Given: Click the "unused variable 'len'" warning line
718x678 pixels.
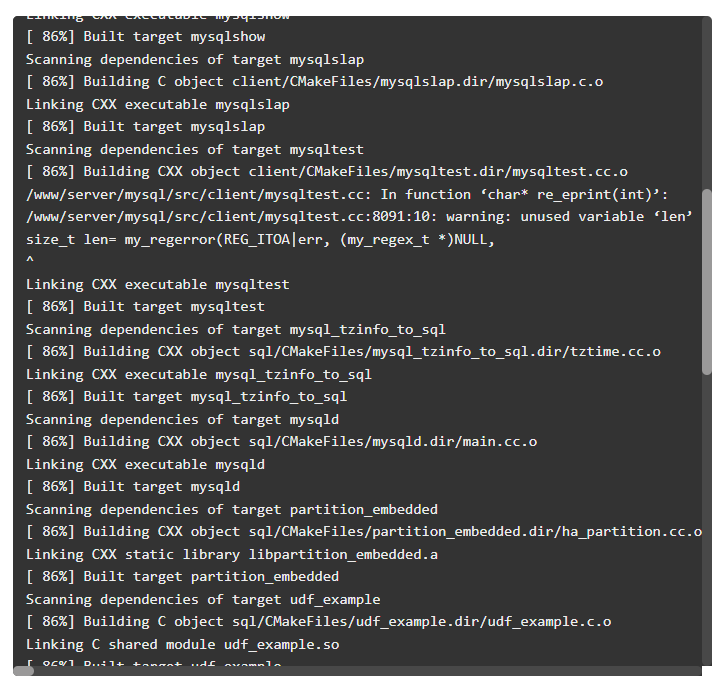Looking at the screenshot, I should point(359,217).
